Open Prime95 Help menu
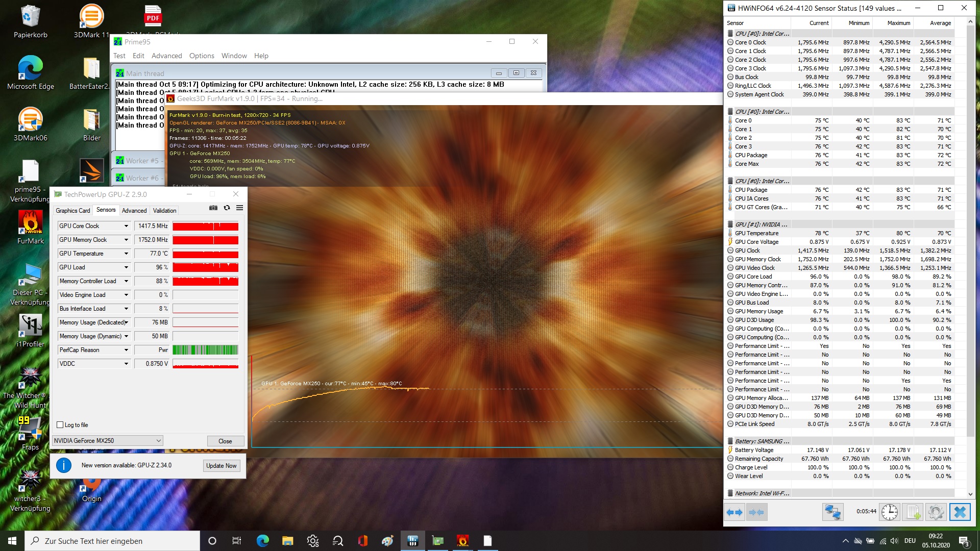The height and width of the screenshot is (551, 980). (261, 56)
